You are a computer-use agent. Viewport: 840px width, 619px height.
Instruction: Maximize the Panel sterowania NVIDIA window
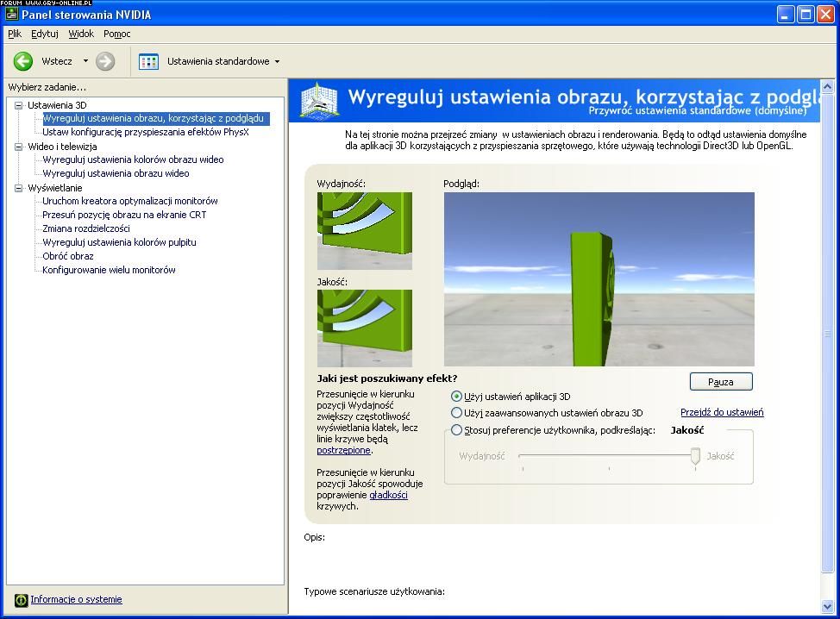[x=806, y=15]
